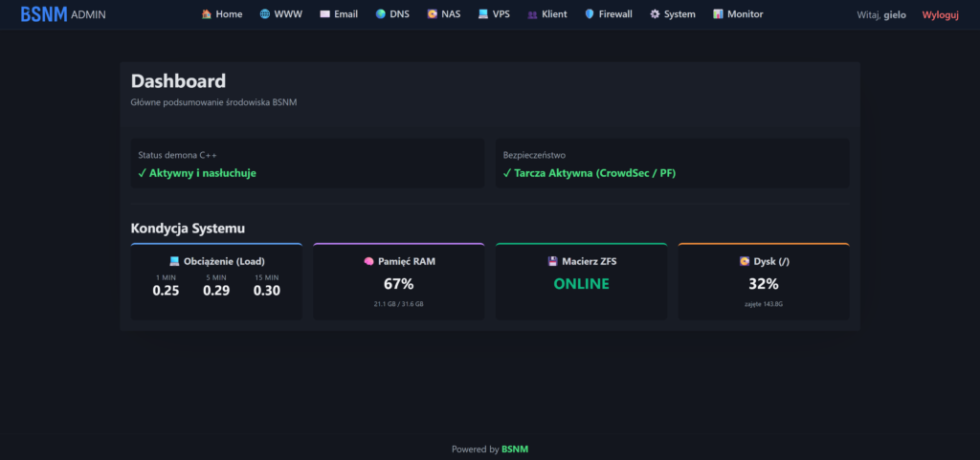Click the Obciążenie (Load) card
The width and height of the screenshot is (980, 460).
point(216,281)
